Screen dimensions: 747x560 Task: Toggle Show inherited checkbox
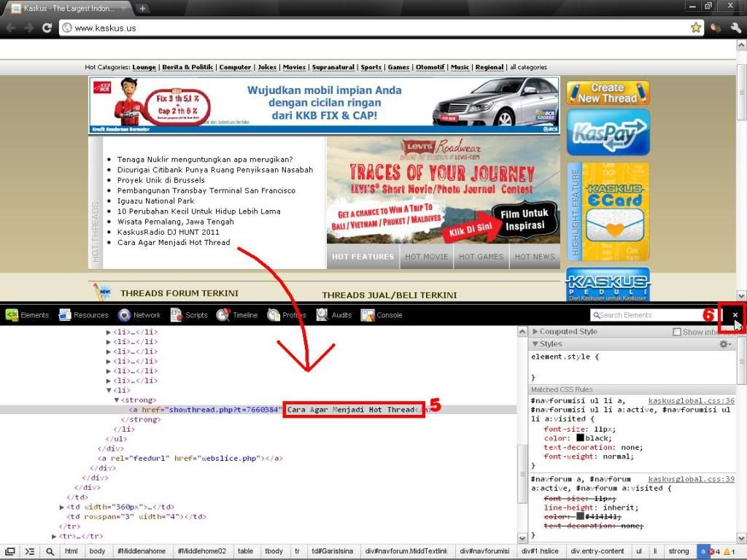point(676,332)
